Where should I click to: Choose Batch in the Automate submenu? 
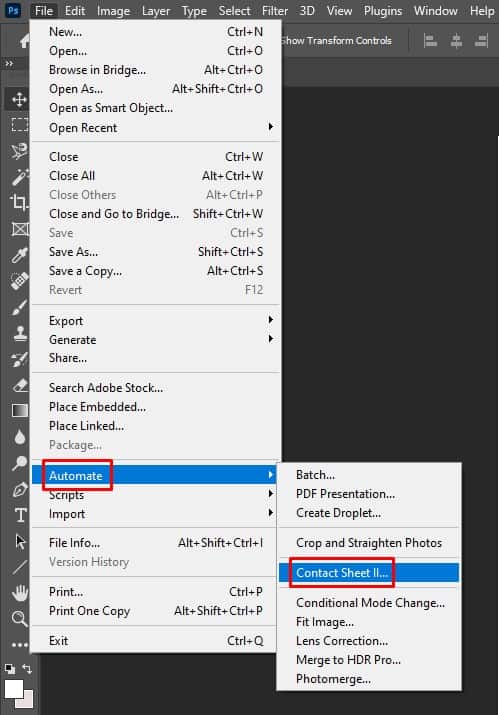click(369, 475)
